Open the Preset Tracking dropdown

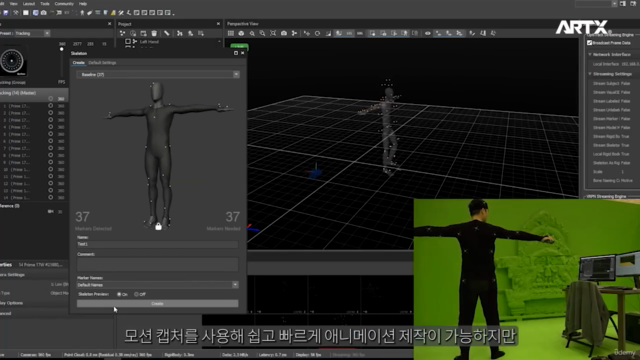click(31, 33)
